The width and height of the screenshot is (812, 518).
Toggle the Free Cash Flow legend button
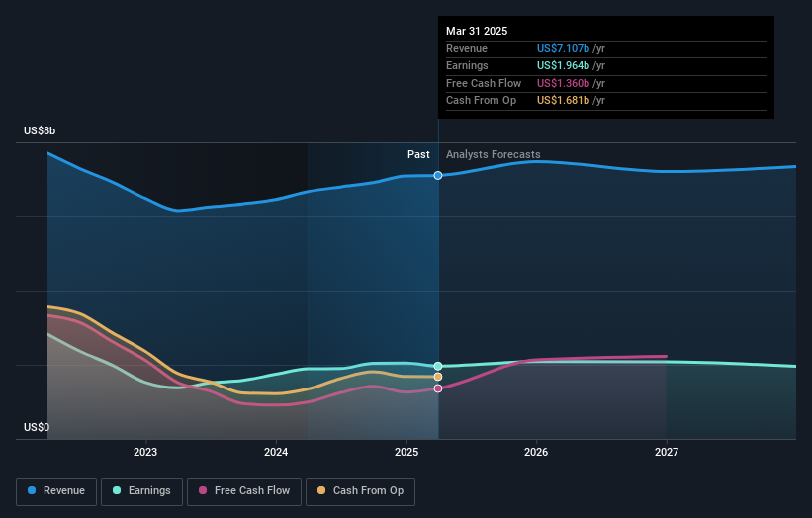click(244, 491)
